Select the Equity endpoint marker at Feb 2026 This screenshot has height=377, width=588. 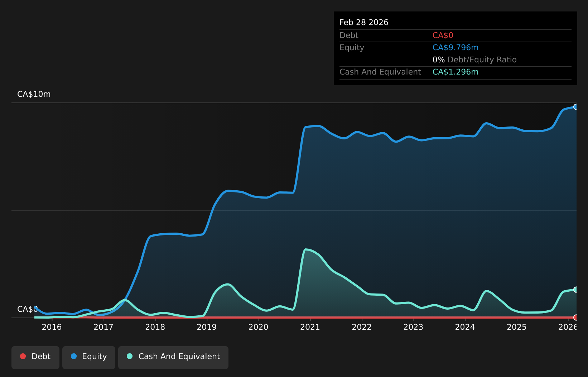(576, 107)
